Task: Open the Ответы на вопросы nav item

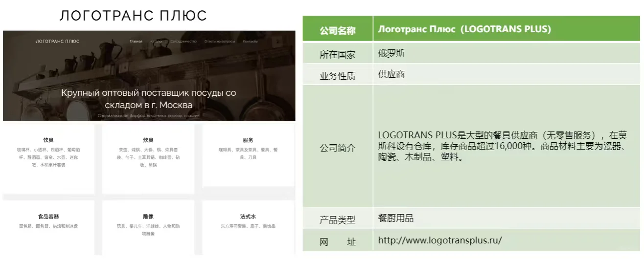Action: pyautogui.click(x=220, y=42)
